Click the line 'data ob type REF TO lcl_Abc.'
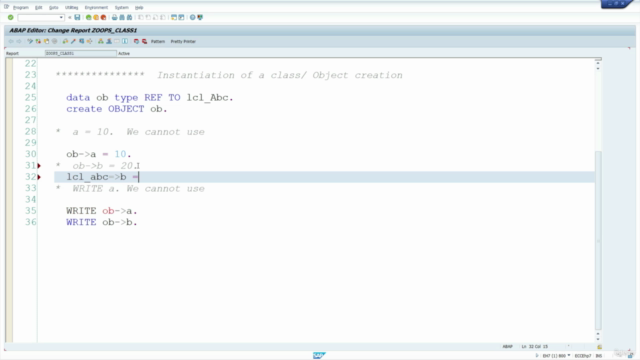640x360 pixels. 150,98
